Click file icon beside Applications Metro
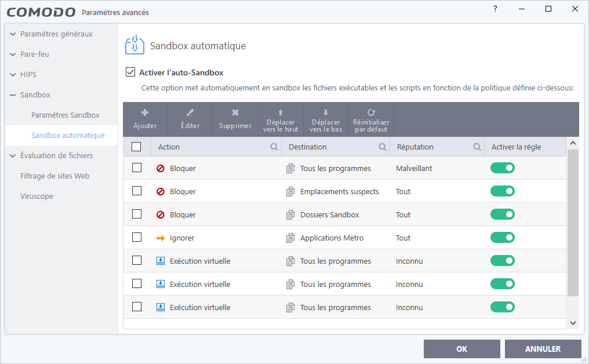 point(290,238)
